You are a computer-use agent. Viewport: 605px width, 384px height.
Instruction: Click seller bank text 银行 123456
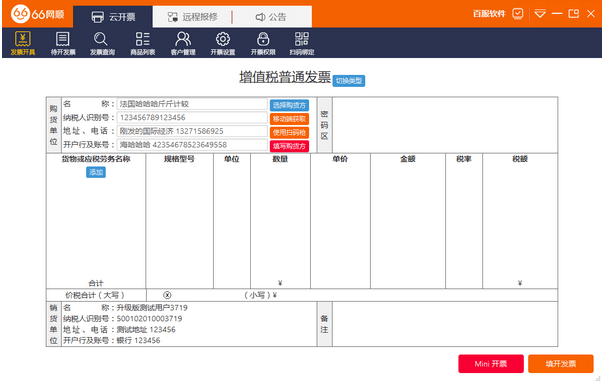coord(139,340)
